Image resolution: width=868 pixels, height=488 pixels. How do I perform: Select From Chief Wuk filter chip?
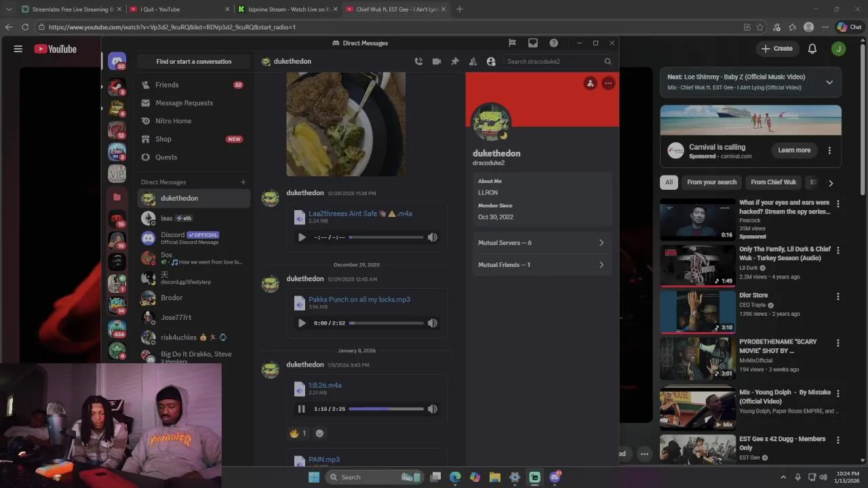[x=773, y=182]
